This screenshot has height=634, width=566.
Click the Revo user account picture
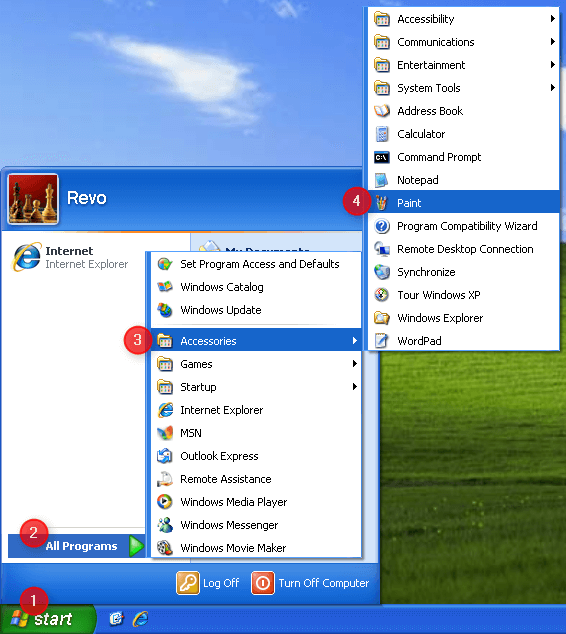pos(33,199)
